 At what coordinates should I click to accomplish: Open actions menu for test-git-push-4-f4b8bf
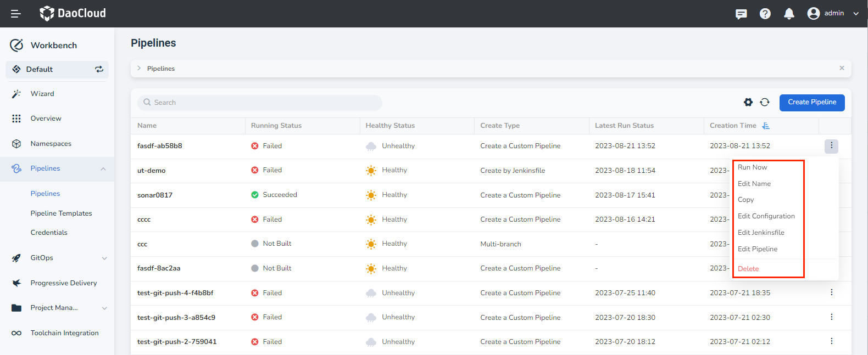(831, 292)
